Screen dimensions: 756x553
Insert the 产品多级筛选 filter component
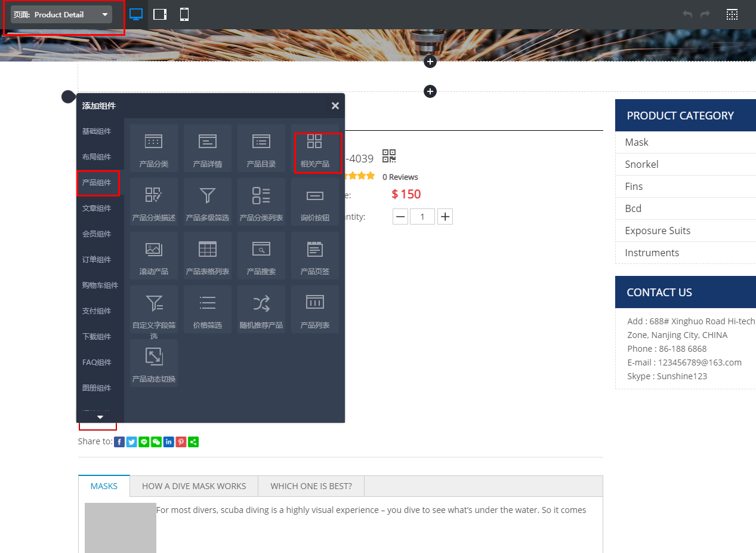point(207,202)
